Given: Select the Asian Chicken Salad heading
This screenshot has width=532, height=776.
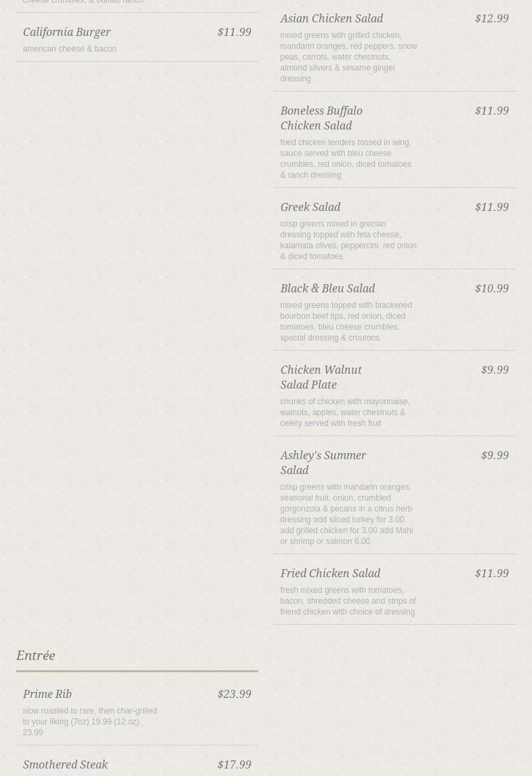Looking at the screenshot, I should point(331,19).
